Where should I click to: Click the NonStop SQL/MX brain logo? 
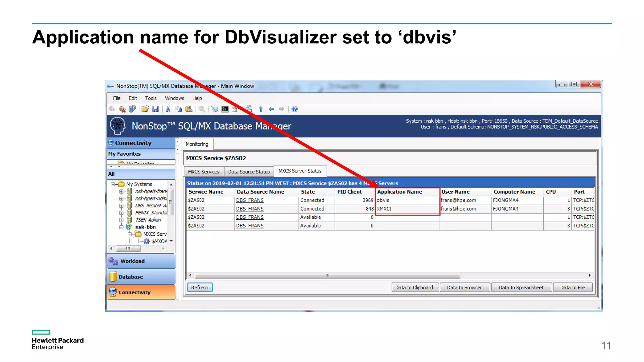(x=118, y=126)
